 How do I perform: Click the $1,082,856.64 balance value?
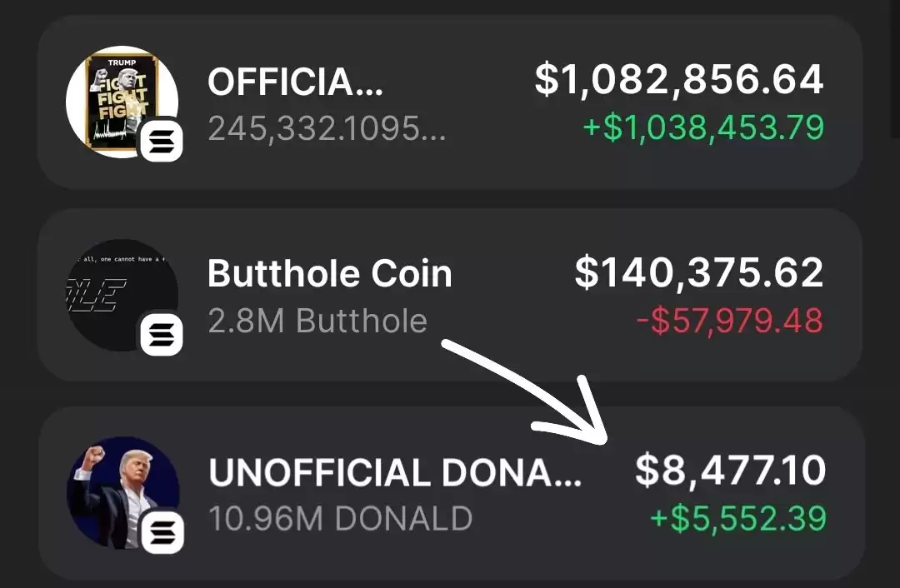tap(679, 80)
